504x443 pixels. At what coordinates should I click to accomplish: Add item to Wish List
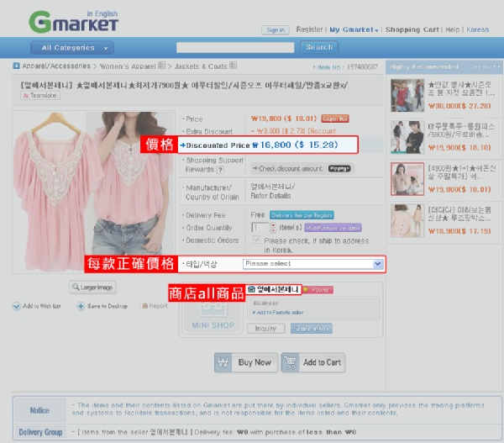coord(36,306)
